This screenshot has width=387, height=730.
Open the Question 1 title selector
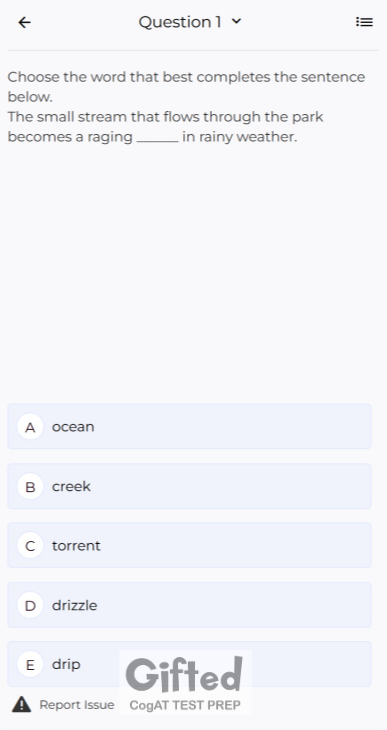[190, 22]
